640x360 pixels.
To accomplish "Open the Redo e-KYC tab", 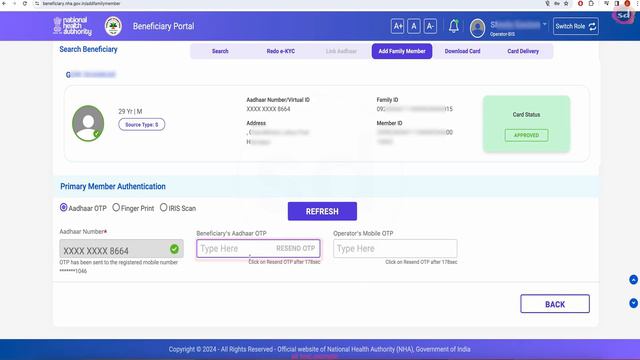I will [280, 51].
